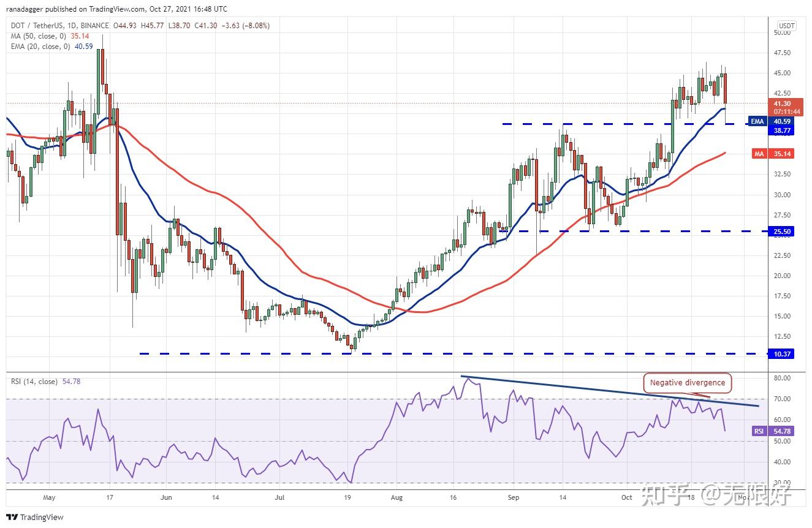
Task: Select the Negative divergence annotation callout
Action: (687, 383)
